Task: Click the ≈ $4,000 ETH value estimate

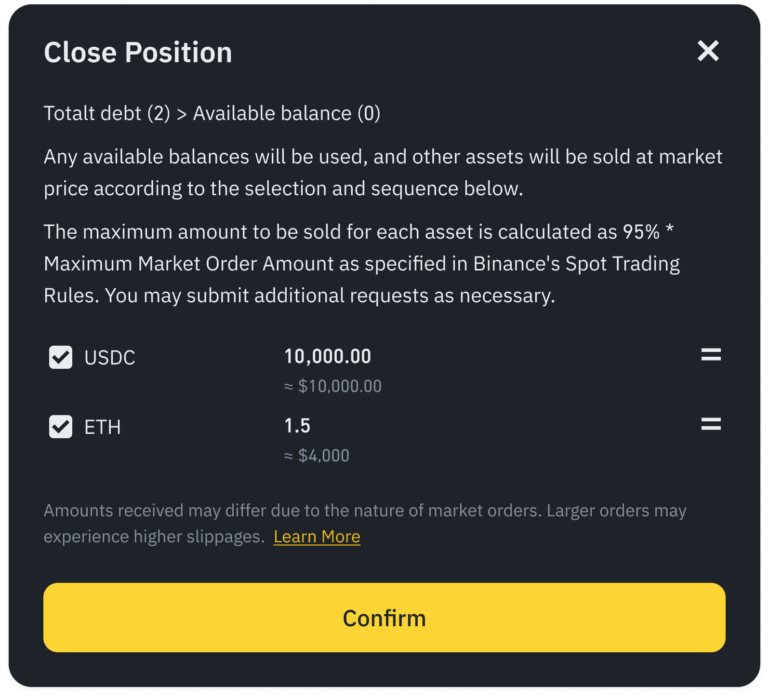Action: [x=317, y=456]
